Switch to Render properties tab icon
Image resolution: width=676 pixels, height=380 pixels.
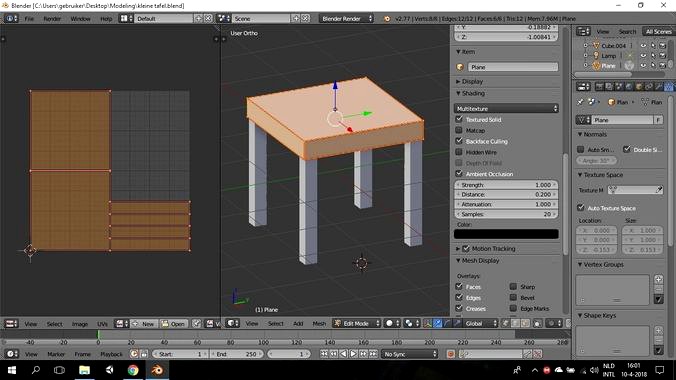(x=599, y=87)
